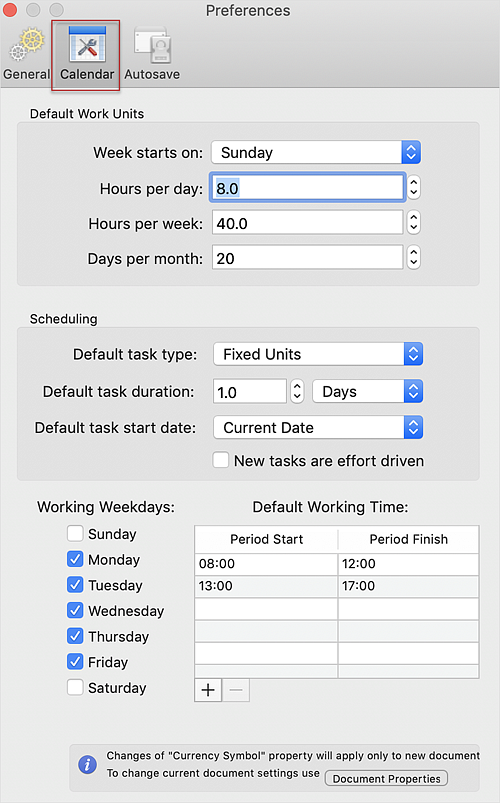
Task: Expand Default task type dropdown
Action: coord(318,354)
